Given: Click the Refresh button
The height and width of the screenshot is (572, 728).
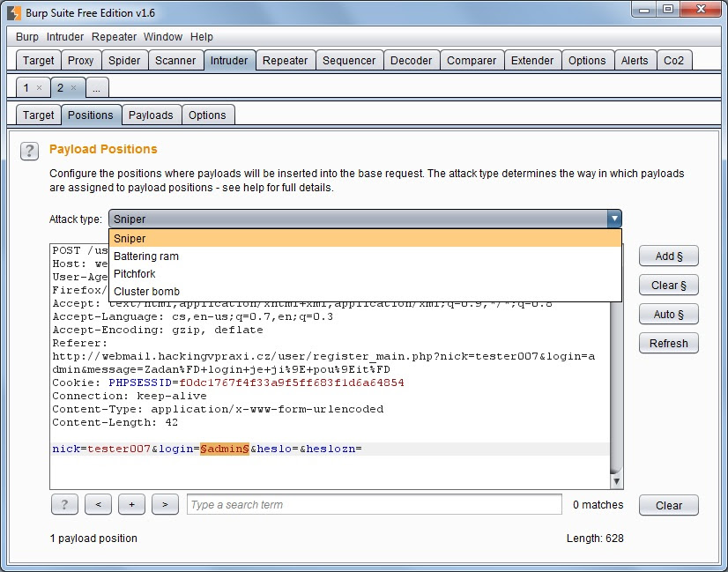Looking at the screenshot, I should [x=669, y=343].
